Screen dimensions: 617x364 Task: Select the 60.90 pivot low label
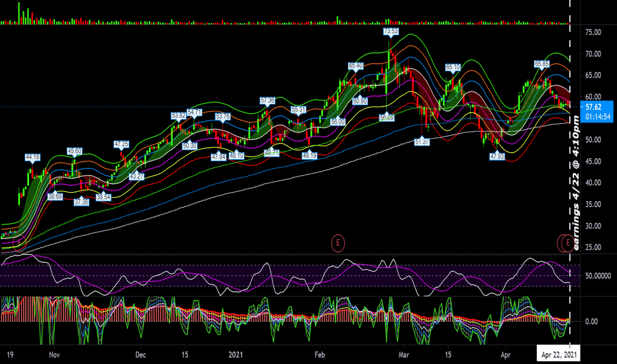tap(359, 101)
